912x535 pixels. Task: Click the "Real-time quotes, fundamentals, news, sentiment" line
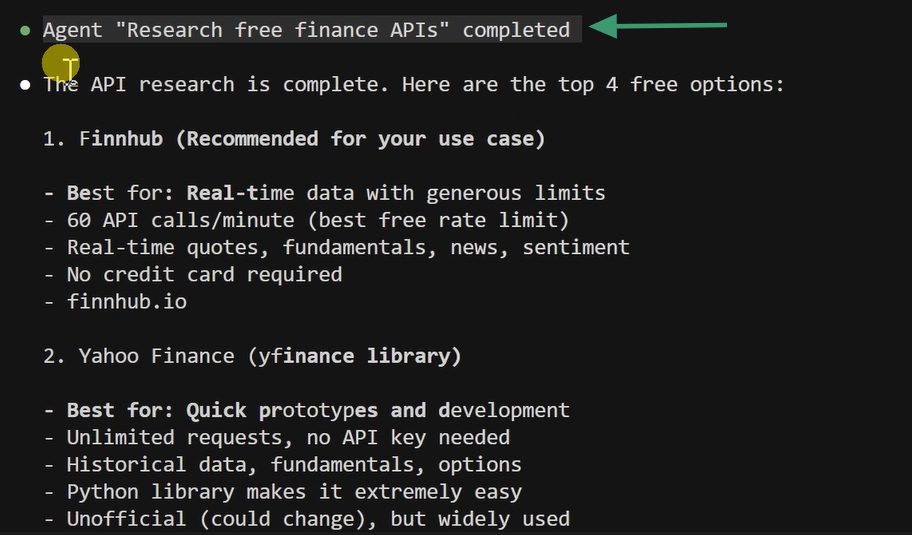[347, 247]
